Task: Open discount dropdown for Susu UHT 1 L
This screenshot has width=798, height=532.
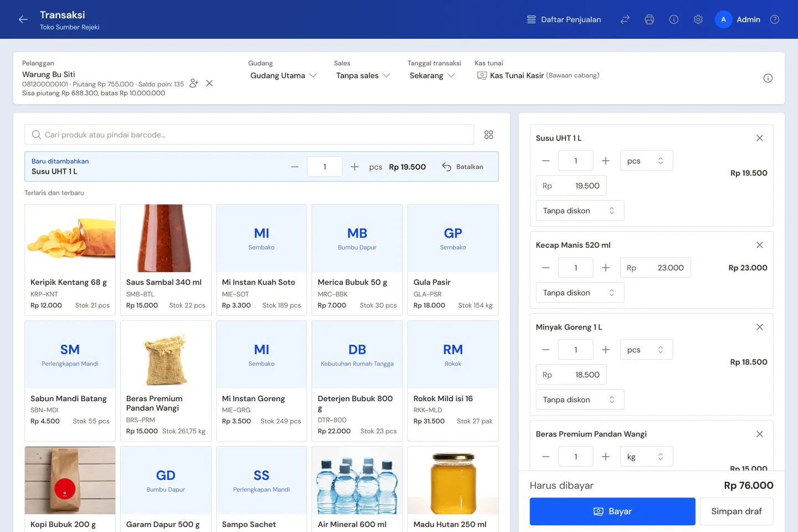Action: (x=580, y=211)
